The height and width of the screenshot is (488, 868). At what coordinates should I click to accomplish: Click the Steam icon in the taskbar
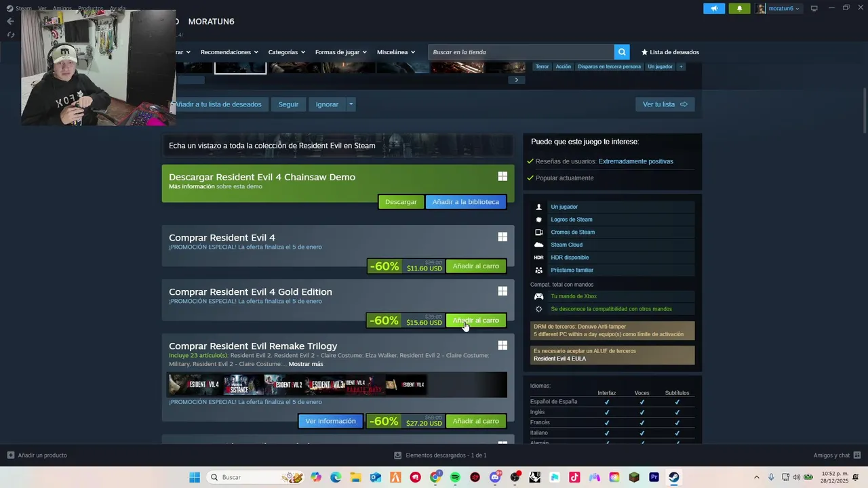click(674, 477)
